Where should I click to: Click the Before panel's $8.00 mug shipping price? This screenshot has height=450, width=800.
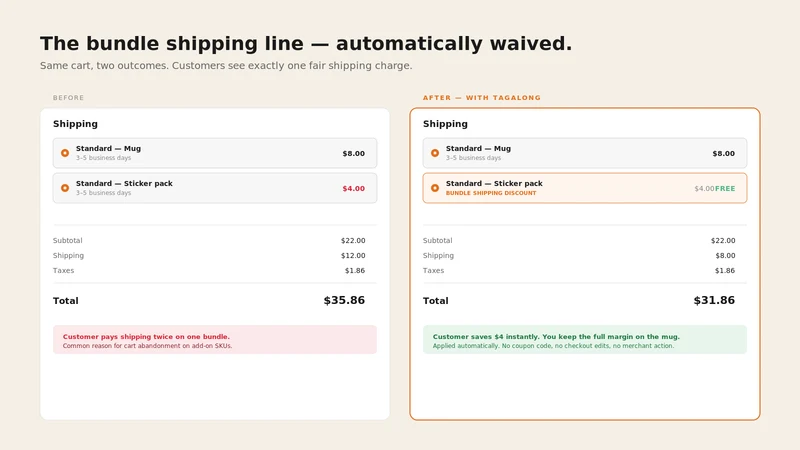pyautogui.click(x=354, y=154)
